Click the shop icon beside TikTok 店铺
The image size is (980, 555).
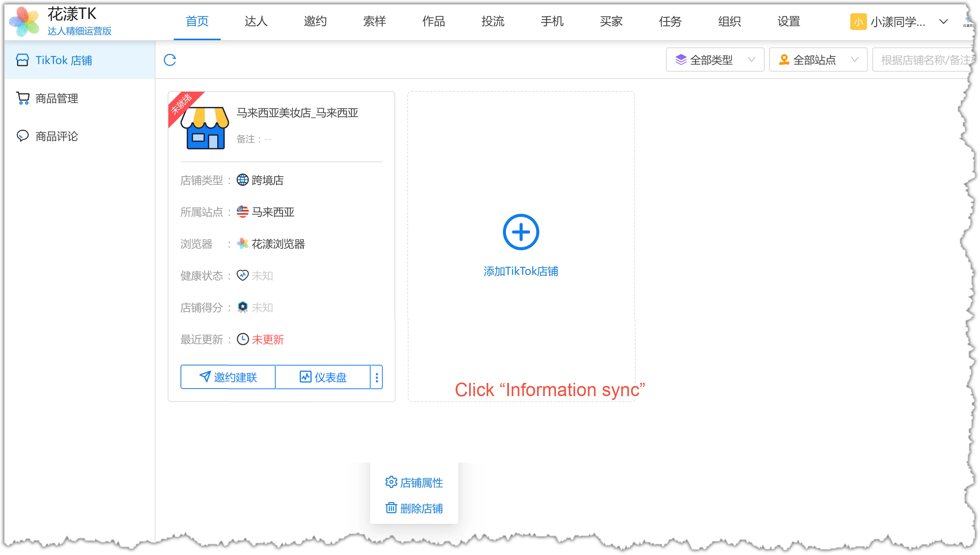point(22,60)
